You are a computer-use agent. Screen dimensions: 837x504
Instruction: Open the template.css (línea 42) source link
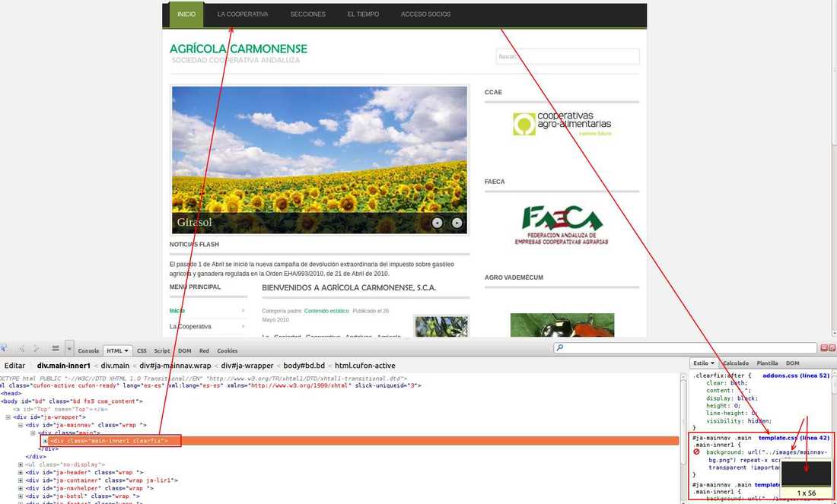[794, 438]
